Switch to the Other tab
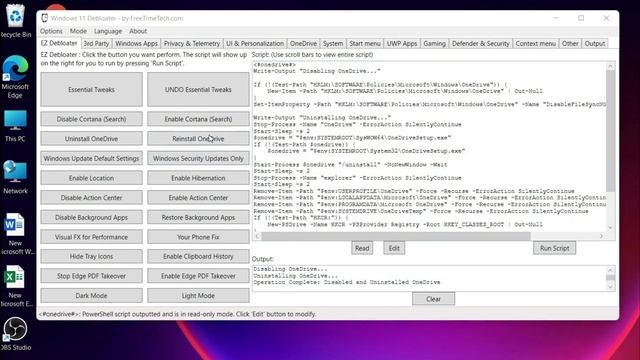Viewport: 640px width, 360px height. click(570, 44)
